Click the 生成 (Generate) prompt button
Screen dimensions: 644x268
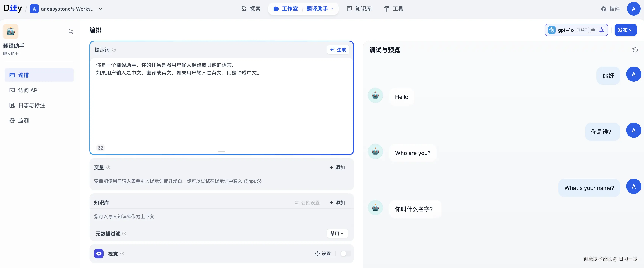[338, 49]
